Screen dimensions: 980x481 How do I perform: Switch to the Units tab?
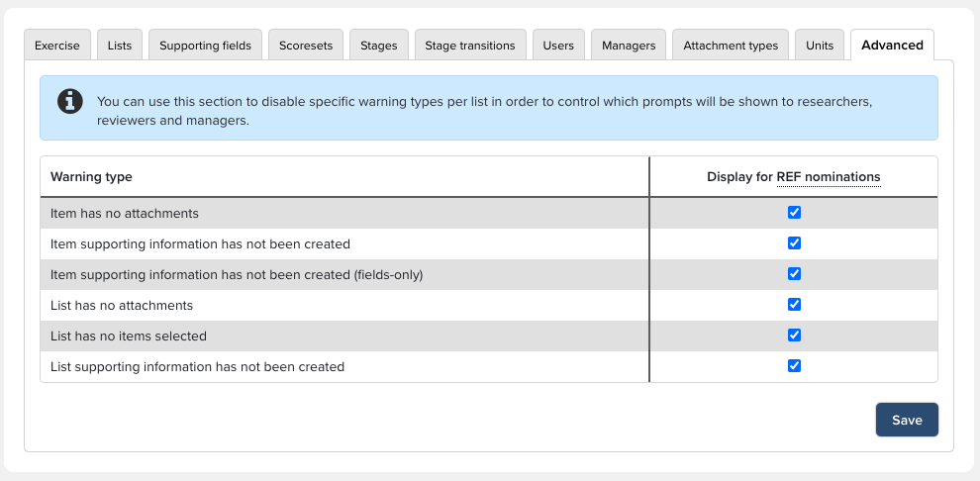pyautogui.click(x=820, y=46)
